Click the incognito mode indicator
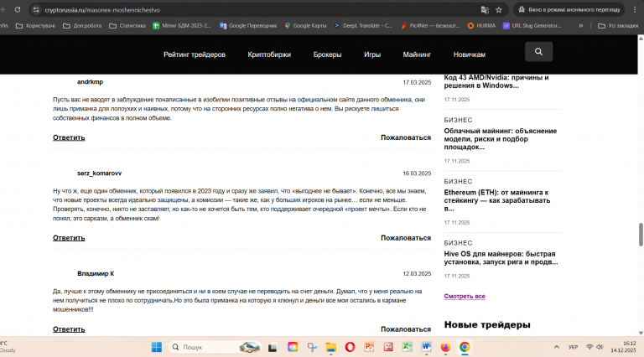Image resolution: width=644 pixels, height=357 pixels. 569,10
